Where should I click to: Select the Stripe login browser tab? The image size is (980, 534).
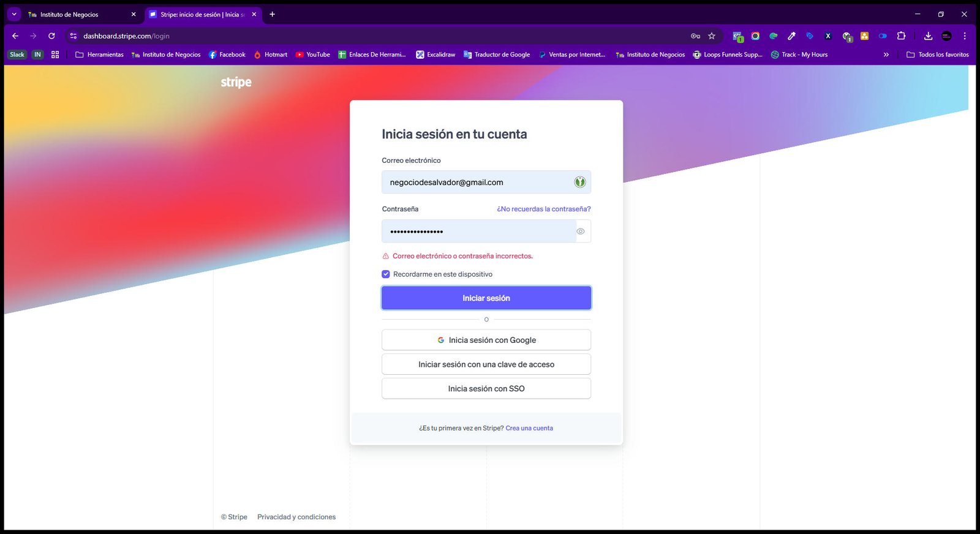click(202, 15)
